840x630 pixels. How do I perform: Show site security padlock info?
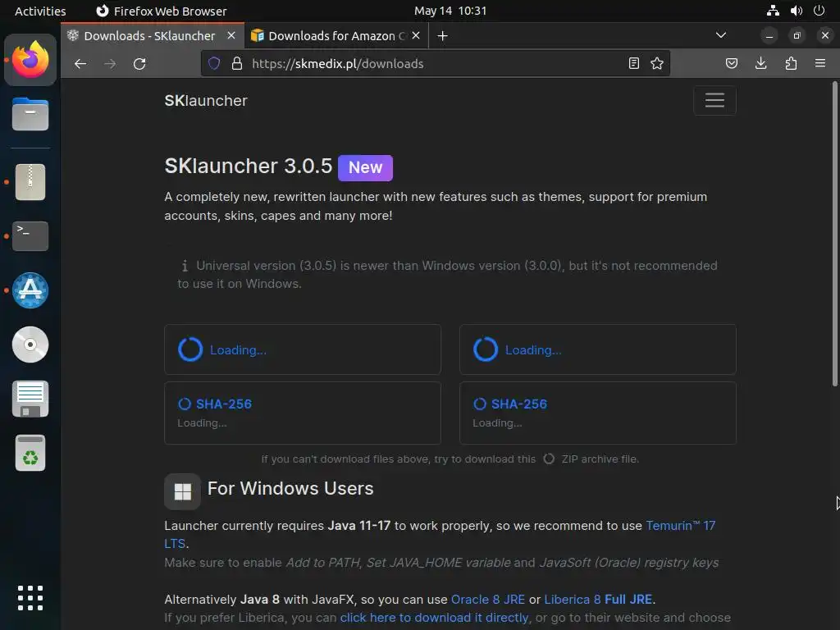pos(237,63)
